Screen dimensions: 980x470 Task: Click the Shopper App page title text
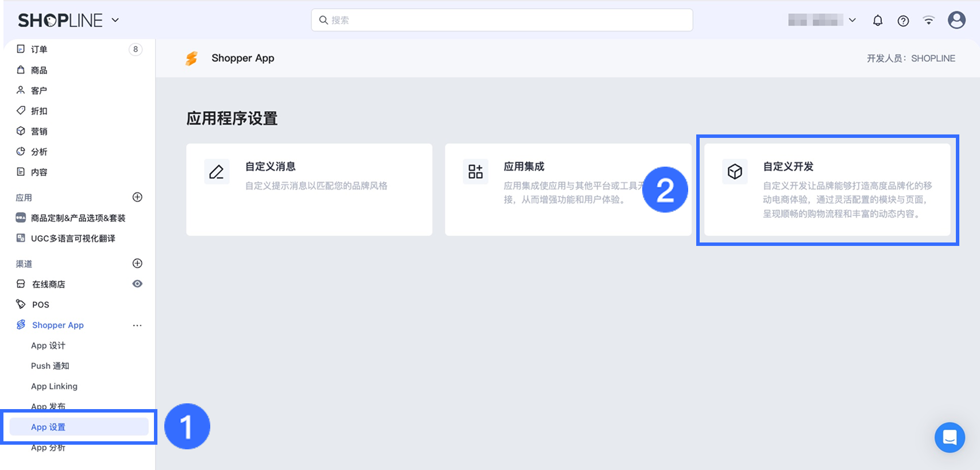243,58
